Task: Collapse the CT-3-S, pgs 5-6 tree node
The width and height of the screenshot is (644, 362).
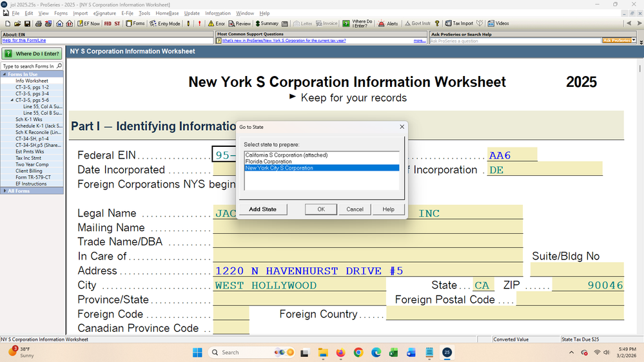Action: point(12,100)
